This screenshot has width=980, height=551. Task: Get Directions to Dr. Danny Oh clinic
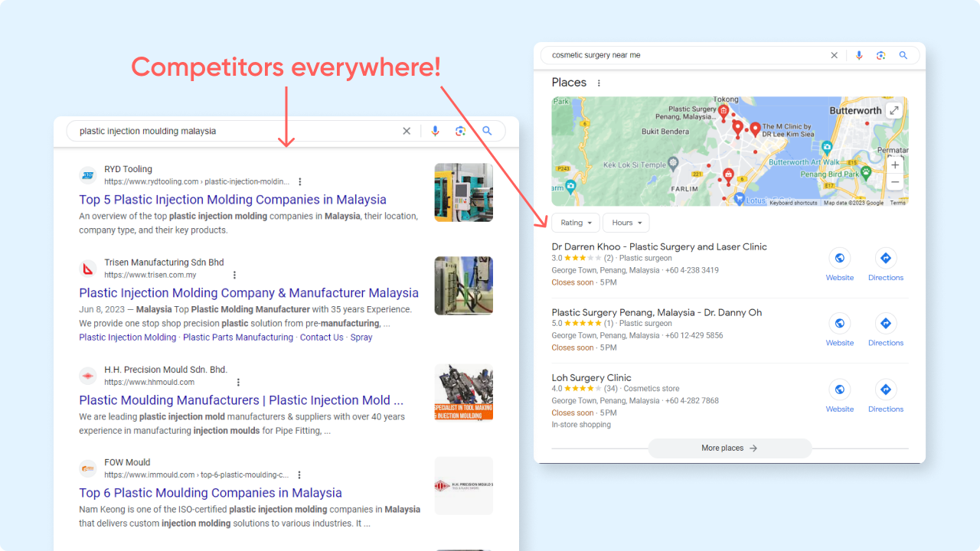point(886,331)
